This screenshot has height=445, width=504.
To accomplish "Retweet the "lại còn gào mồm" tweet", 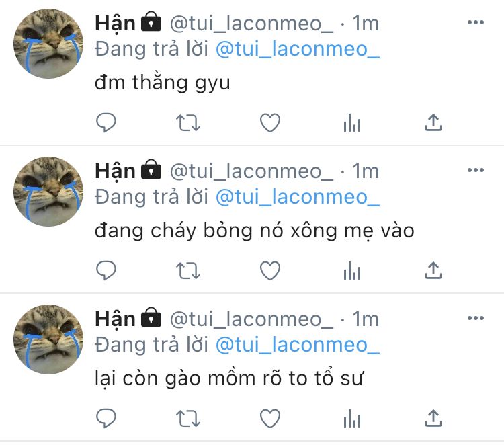I will (x=188, y=419).
